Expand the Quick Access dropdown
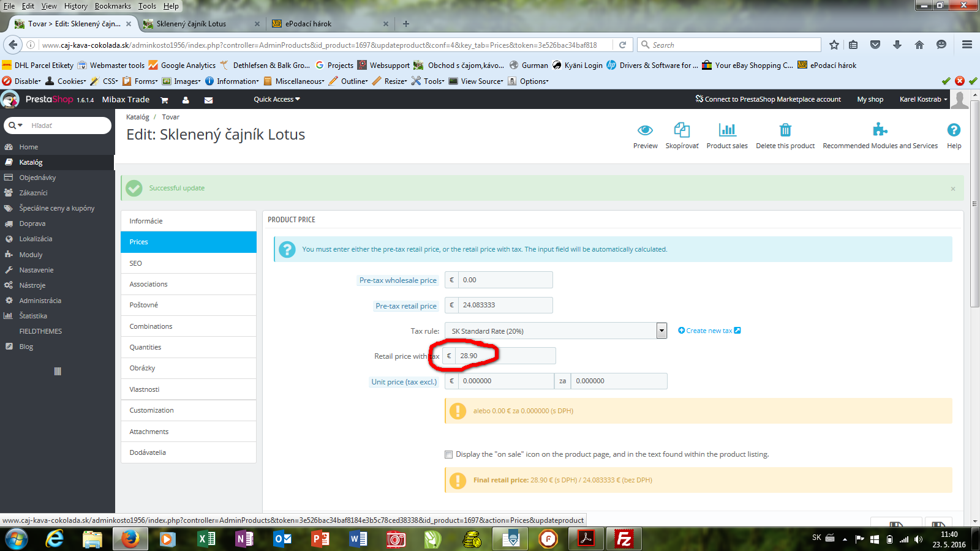The width and height of the screenshot is (980, 551). [277, 99]
